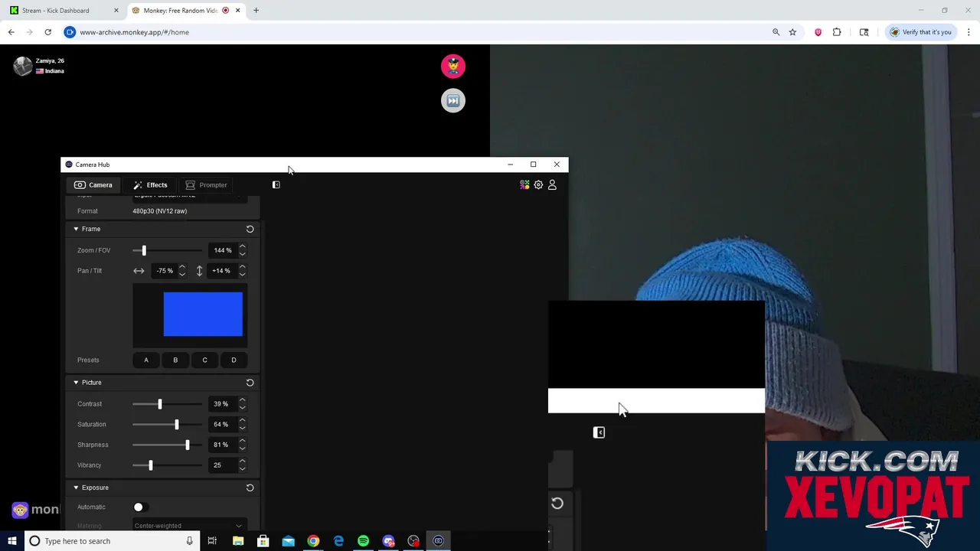The height and width of the screenshot is (551, 980).
Task: Open Chrome zoom magnifier icon
Action: 776,32
